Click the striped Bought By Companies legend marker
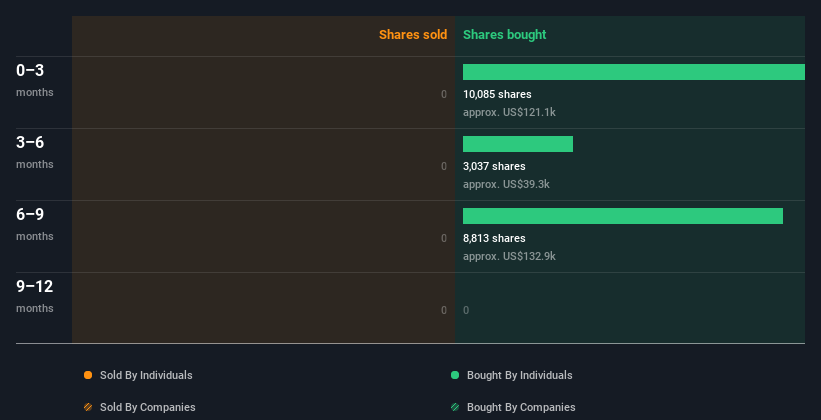 (455, 407)
